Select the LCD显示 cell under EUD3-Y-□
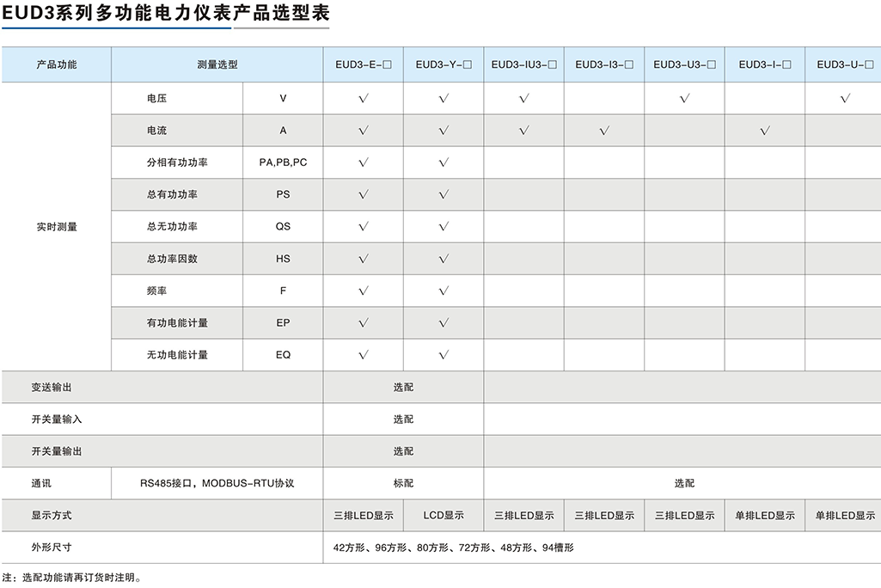 442,515
